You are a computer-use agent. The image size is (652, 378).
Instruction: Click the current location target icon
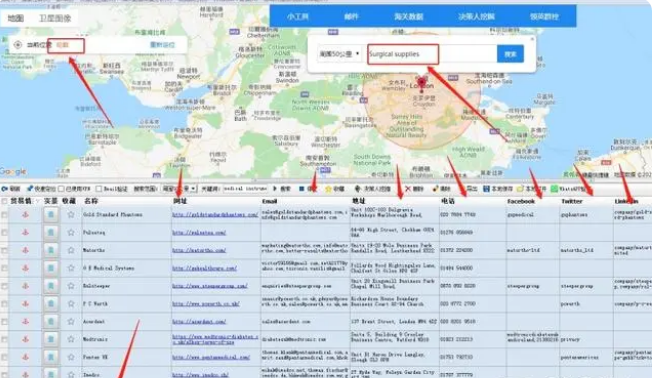click(18, 45)
